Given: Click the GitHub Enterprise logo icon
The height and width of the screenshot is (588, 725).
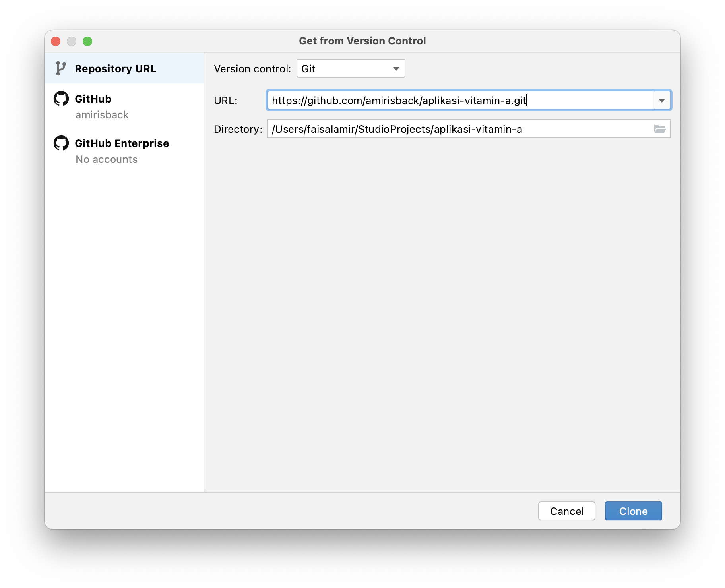Looking at the screenshot, I should tap(61, 143).
